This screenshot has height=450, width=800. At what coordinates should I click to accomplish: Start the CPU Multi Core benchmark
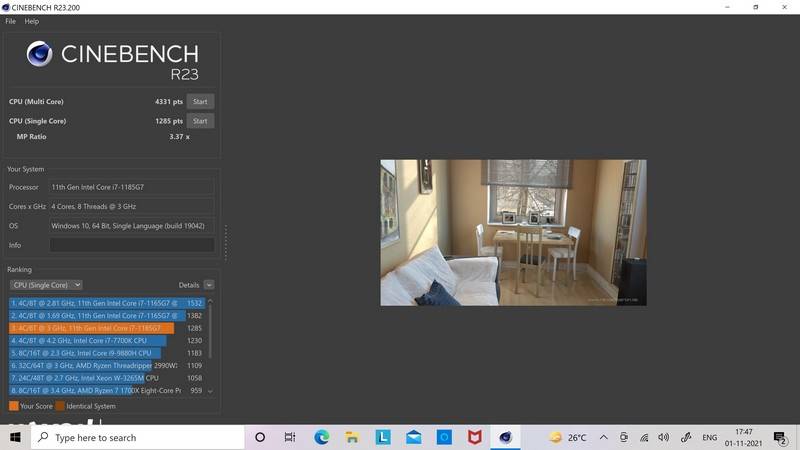pos(200,101)
